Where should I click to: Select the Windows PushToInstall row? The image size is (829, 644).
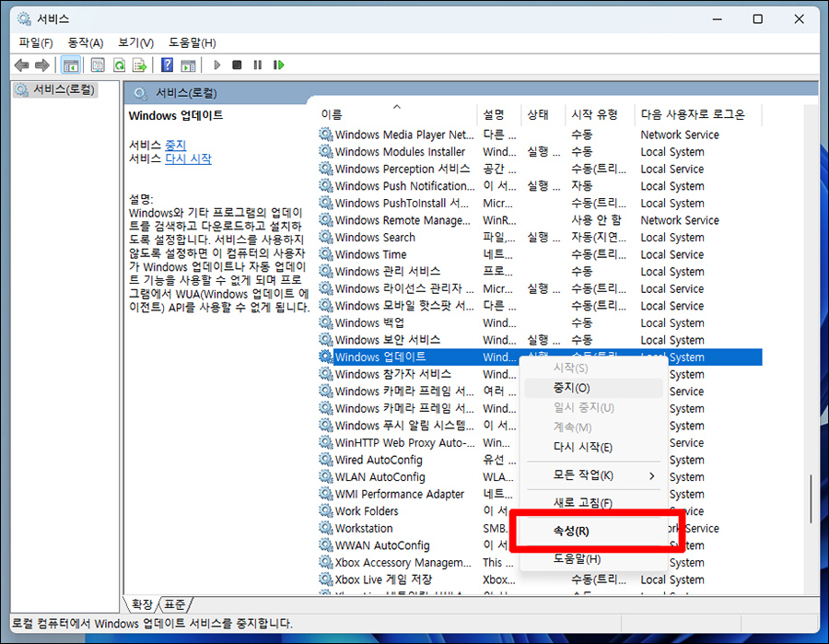click(x=540, y=203)
